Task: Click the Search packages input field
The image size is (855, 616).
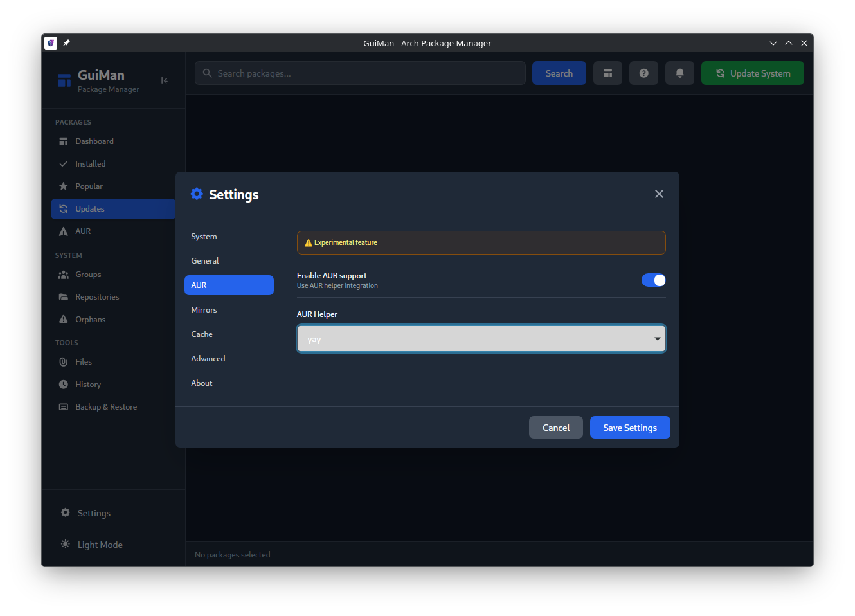Action: [x=366, y=73]
